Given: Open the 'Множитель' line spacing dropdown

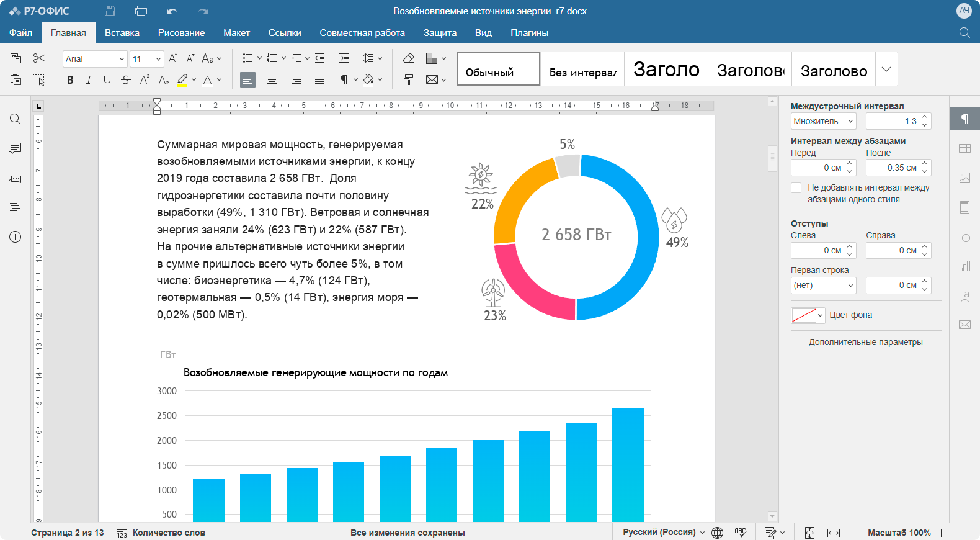Looking at the screenshot, I should click(x=823, y=121).
